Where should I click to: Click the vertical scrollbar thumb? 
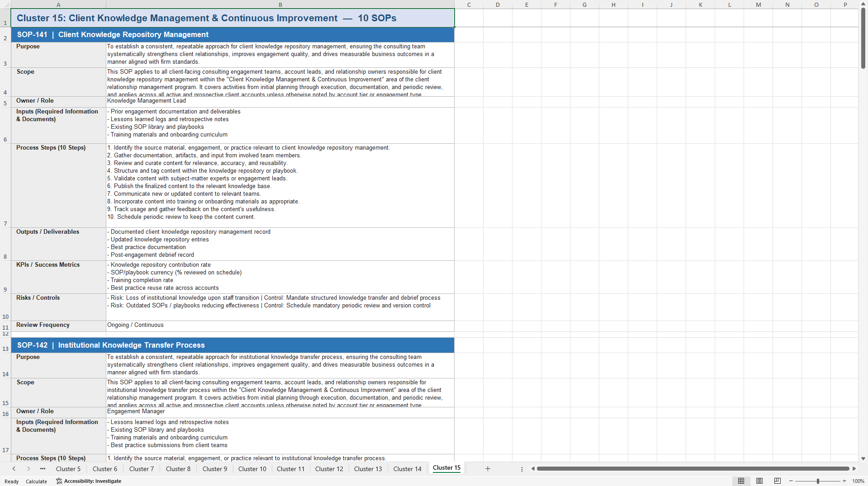(863, 38)
